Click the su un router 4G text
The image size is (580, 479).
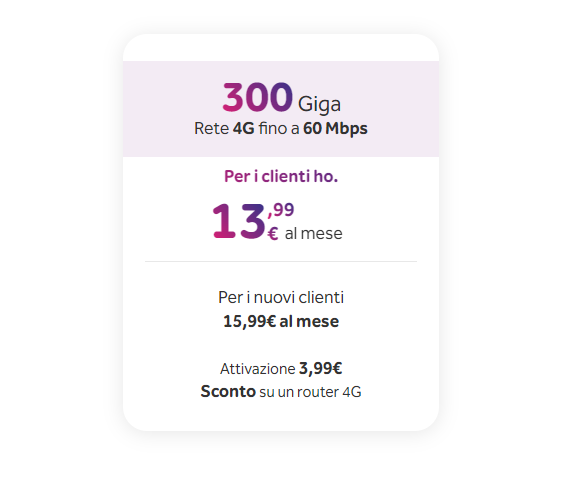310,392
